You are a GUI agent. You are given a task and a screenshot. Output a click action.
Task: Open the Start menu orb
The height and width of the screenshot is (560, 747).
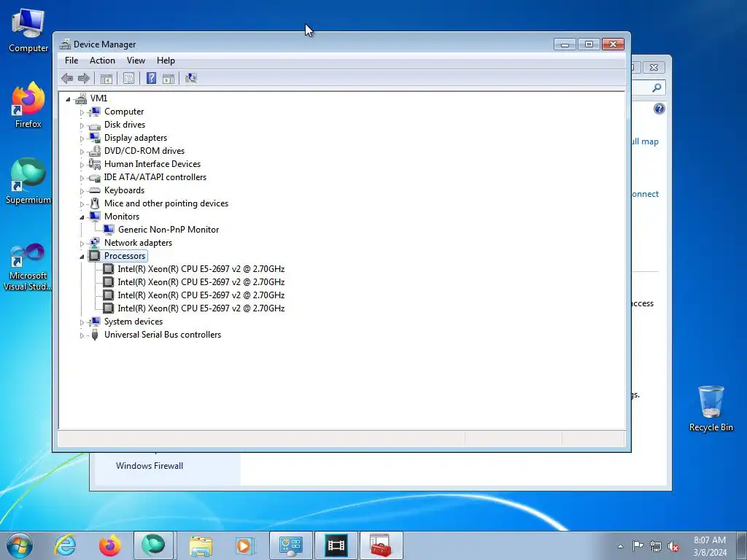click(x=20, y=545)
